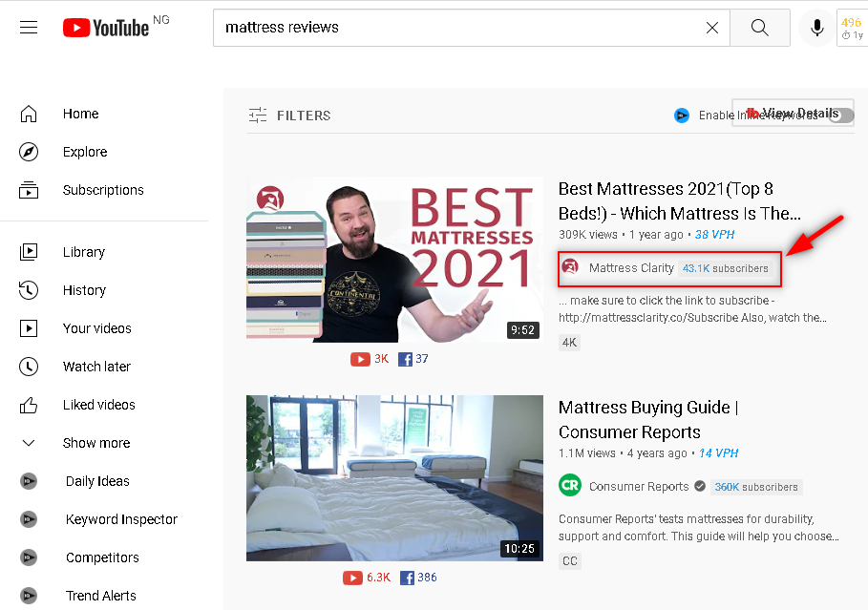Go to Home in the sidebar
The image size is (868, 610).
81,114
